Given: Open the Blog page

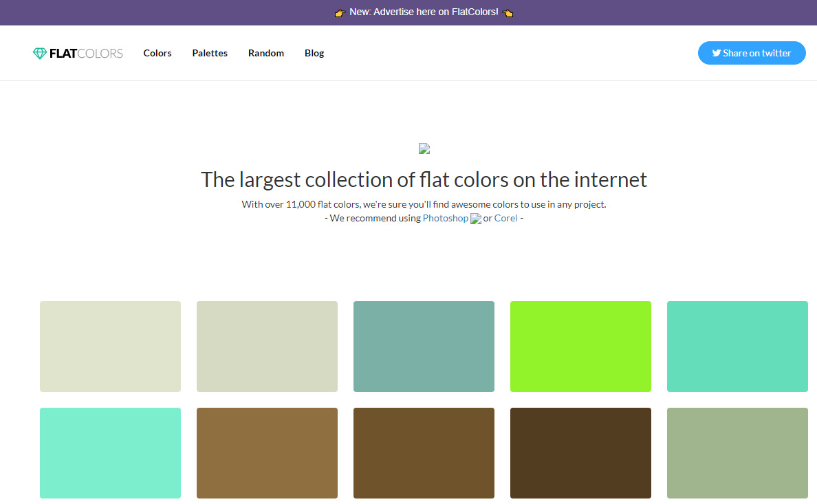Looking at the screenshot, I should 314,53.
